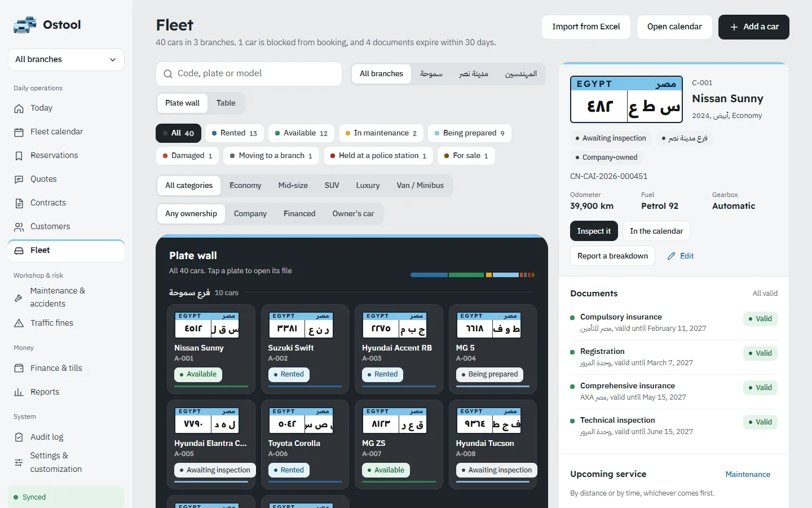Select the سموحة branch tab
This screenshot has height=508, width=812.
[431, 74]
